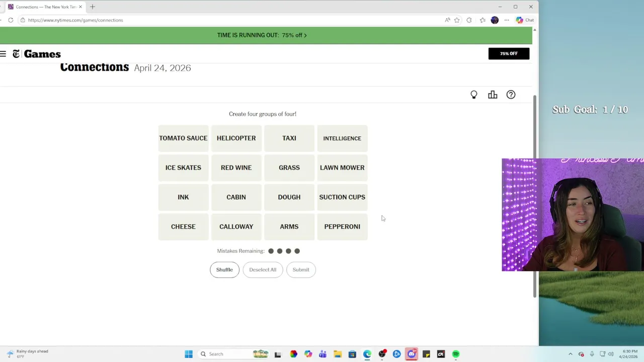The width and height of the screenshot is (644, 362).
Task: Click the Shuffle button
Action: pos(224,269)
